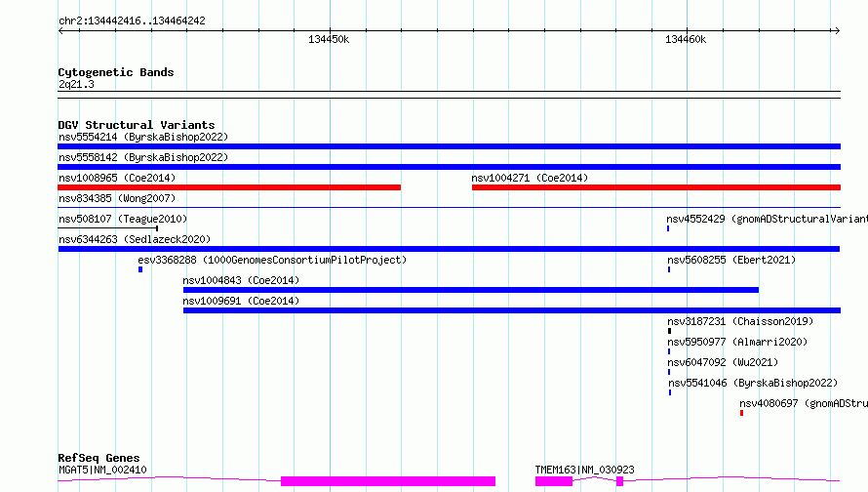The height and width of the screenshot is (492, 868).
Task: Click the Cytogenetic Bands track title
Action: (x=116, y=72)
